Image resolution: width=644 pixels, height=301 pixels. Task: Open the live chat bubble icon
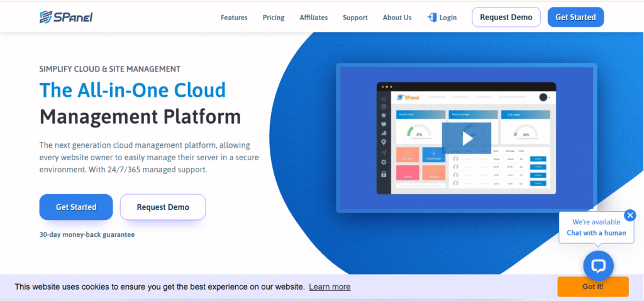598,266
